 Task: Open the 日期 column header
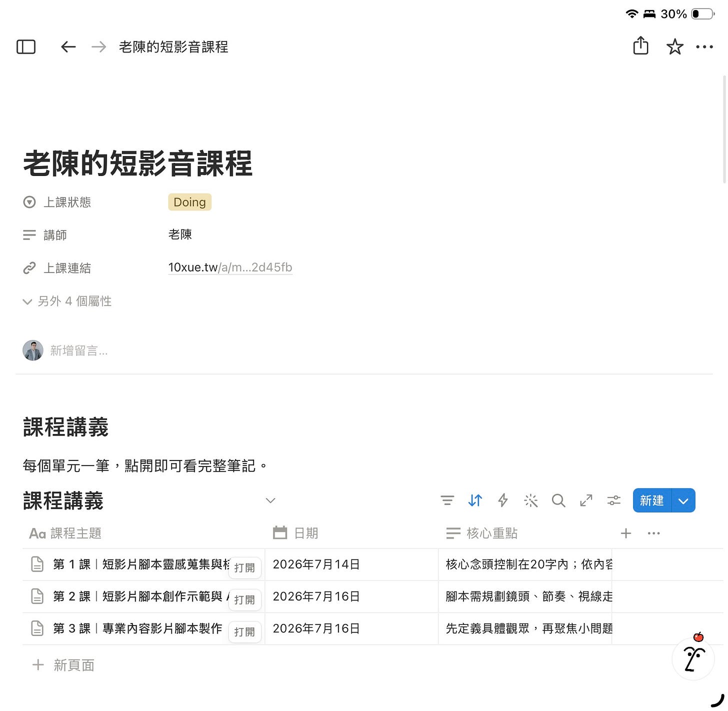point(295,533)
